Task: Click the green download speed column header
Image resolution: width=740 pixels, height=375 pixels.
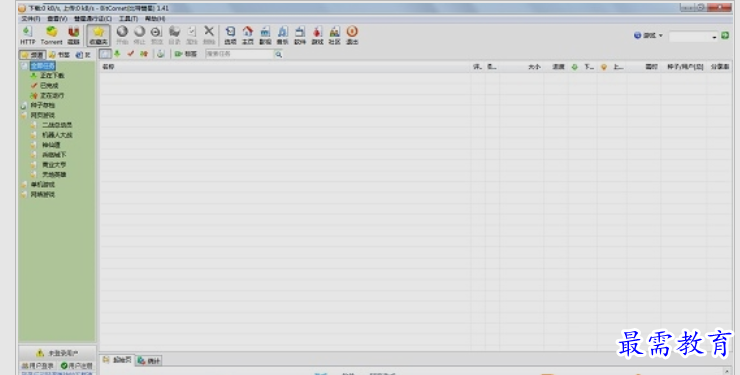Action: coord(583,67)
